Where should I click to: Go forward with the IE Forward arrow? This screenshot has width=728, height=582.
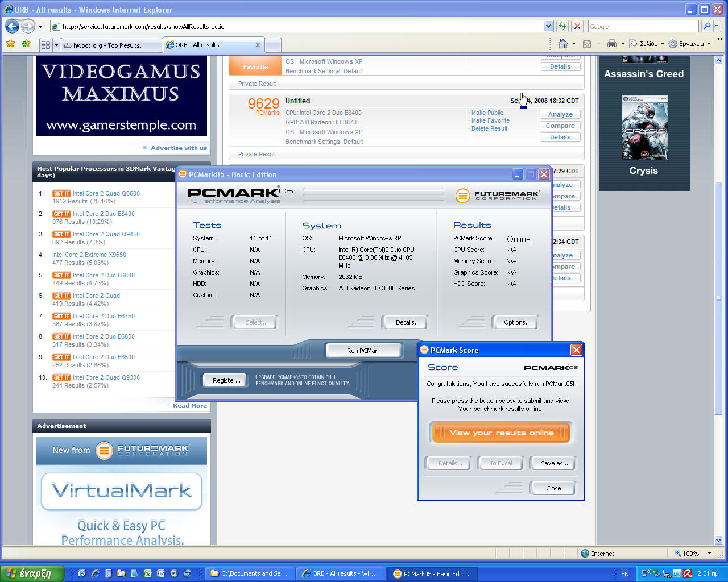[x=28, y=26]
